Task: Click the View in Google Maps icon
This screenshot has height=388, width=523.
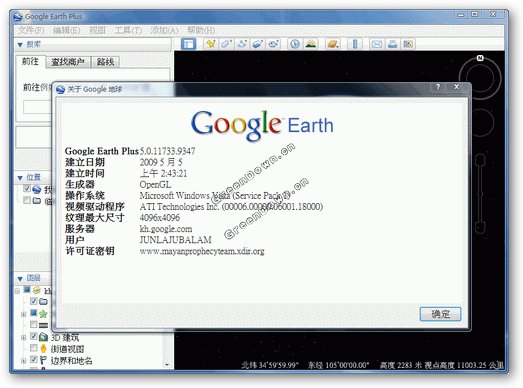Action: [x=408, y=44]
